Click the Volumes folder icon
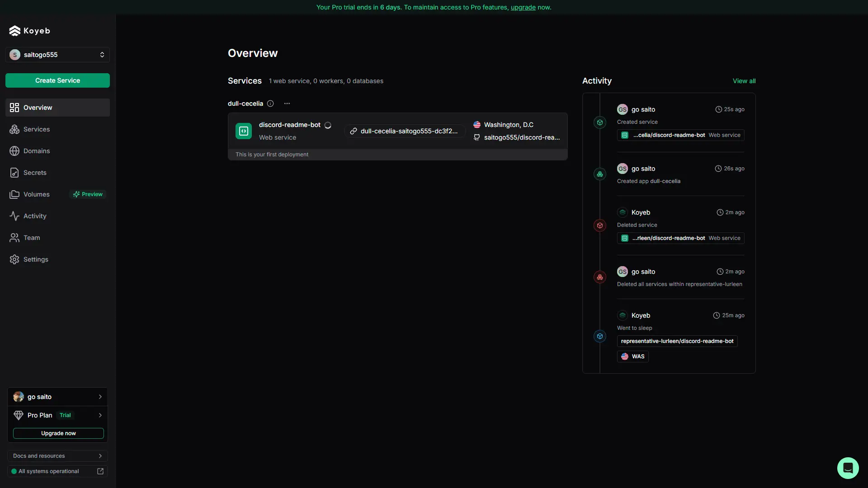868x488 pixels. click(14, 194)
